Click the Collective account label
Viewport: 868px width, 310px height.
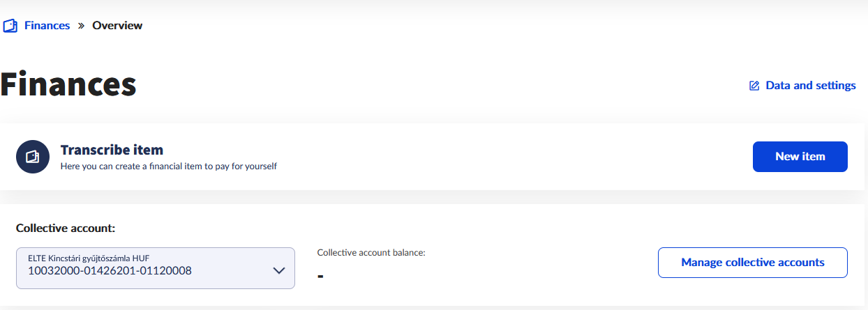[66, 228]
